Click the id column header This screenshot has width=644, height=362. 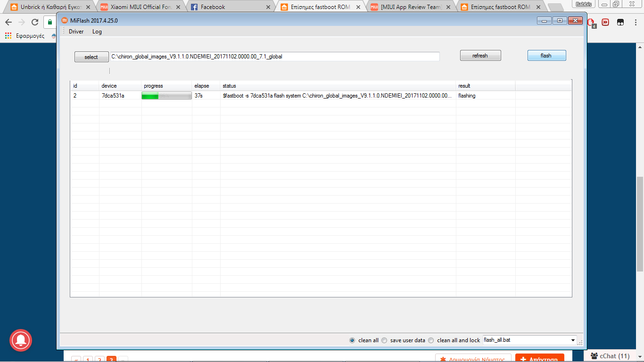point(85,86)
